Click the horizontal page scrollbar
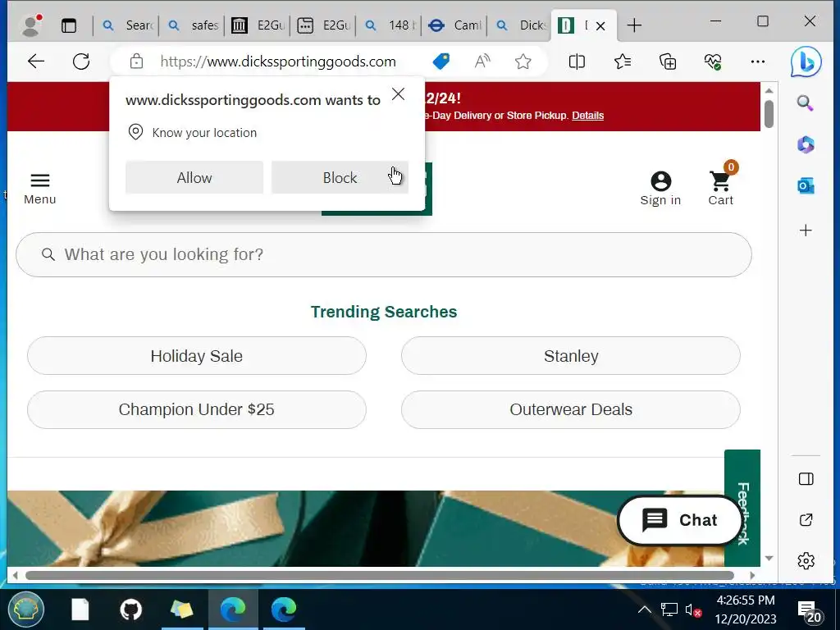This screenshot has width=840, height=630. (379, 575)
